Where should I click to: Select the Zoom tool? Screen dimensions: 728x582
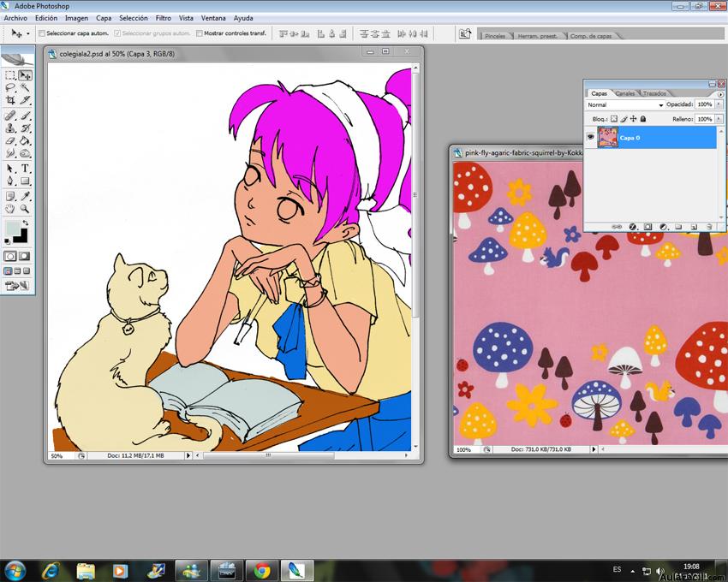click(x=25, y=209)
